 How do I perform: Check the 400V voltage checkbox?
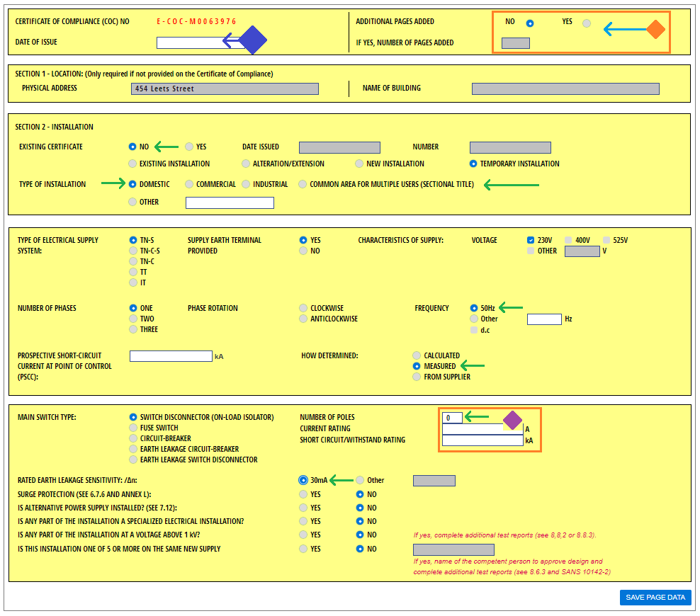[568, 240]
